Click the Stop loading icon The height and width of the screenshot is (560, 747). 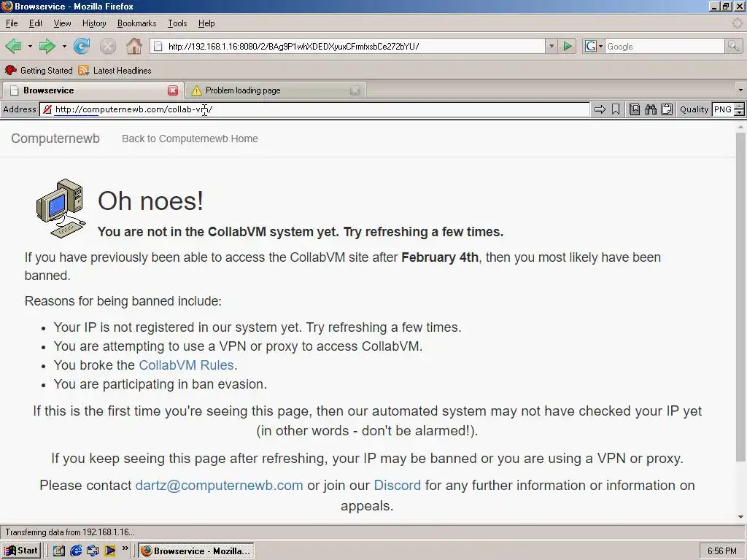pyautogui.click(x=108, y=46)
